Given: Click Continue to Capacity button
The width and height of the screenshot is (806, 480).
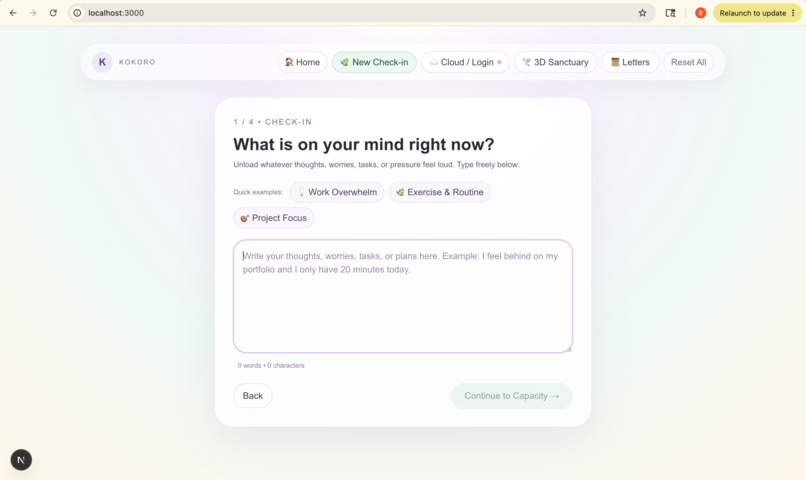Looking at the screenshot, I should pyautogui.click(x=511, y=396).
